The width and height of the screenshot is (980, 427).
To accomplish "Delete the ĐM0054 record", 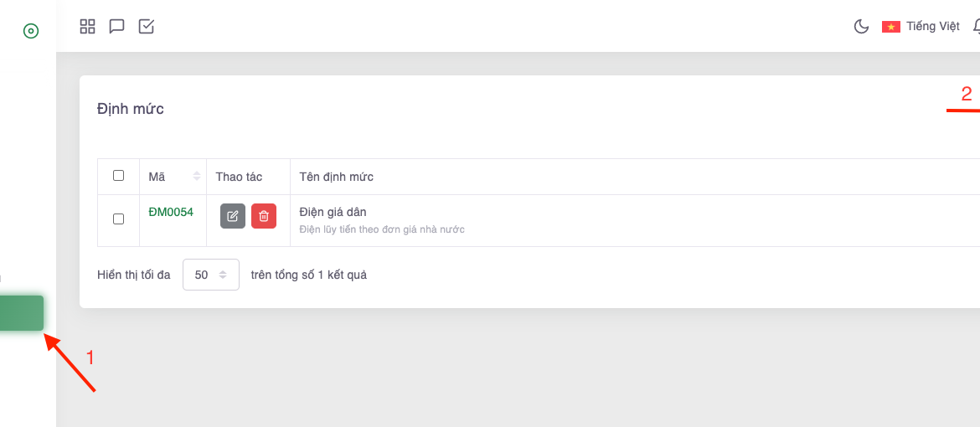I will pos(264,216).
